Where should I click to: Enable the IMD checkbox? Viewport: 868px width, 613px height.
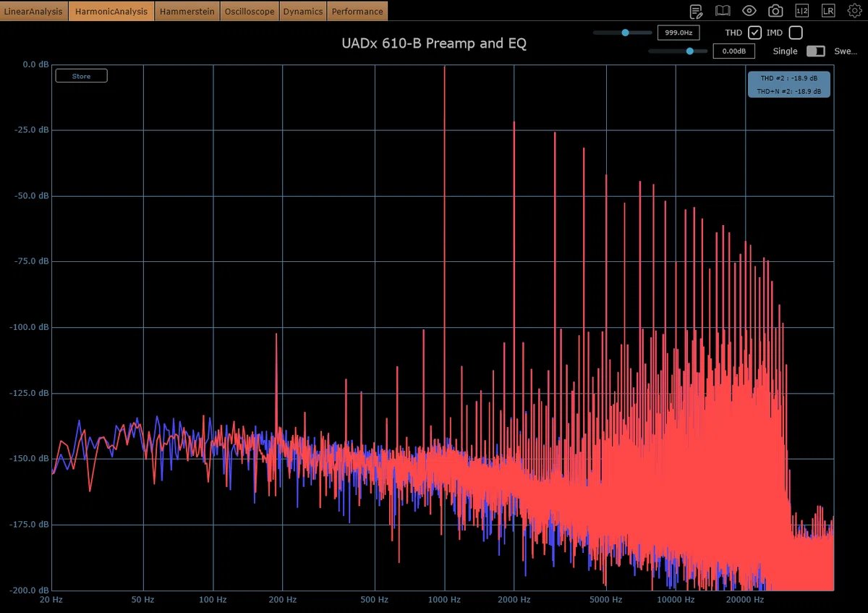796,33
